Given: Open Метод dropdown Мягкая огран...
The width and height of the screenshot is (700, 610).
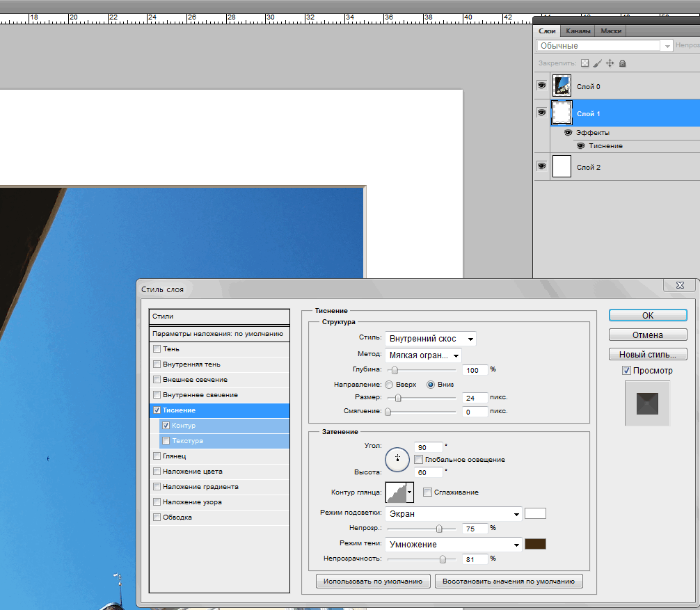Looking at the screenshot, I should pyautogui.click(x=423, y=355).
